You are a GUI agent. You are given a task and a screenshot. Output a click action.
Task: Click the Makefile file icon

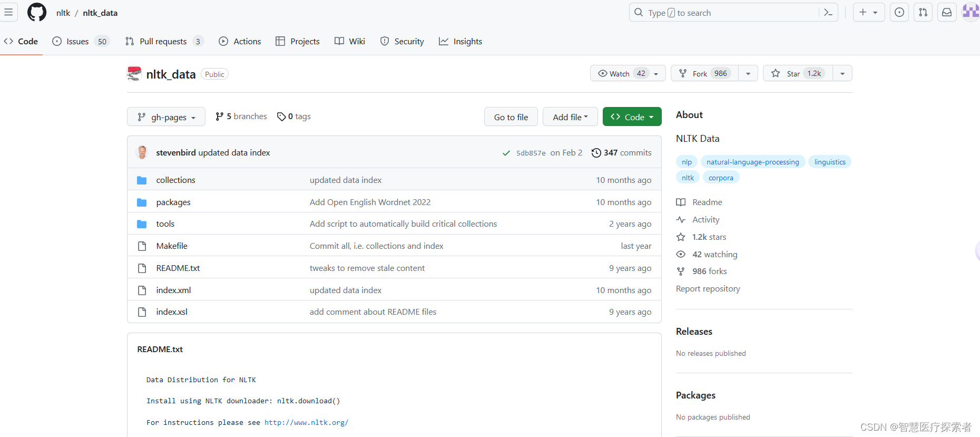pyautogui.click(x=142, y=246)
